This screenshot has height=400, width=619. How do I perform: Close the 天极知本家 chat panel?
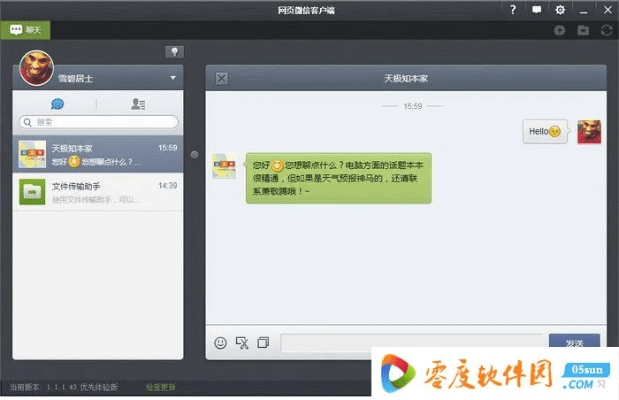(x=221, y=78)
